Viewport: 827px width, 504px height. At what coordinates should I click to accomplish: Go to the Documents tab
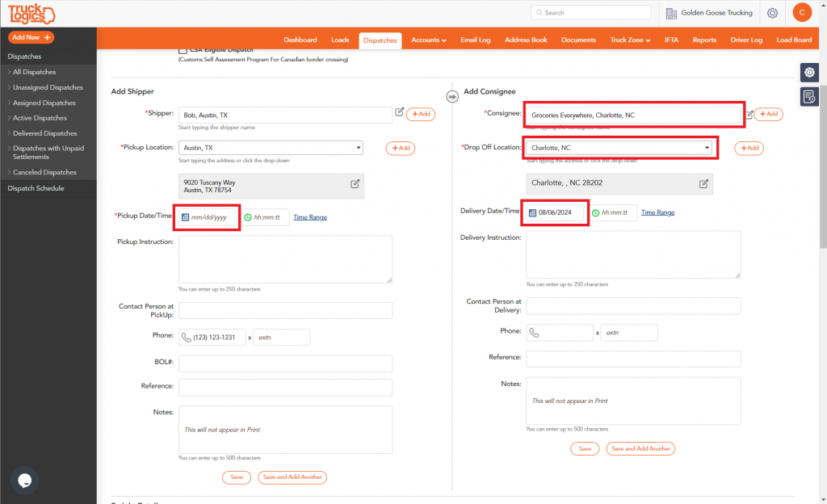[578, 40]
